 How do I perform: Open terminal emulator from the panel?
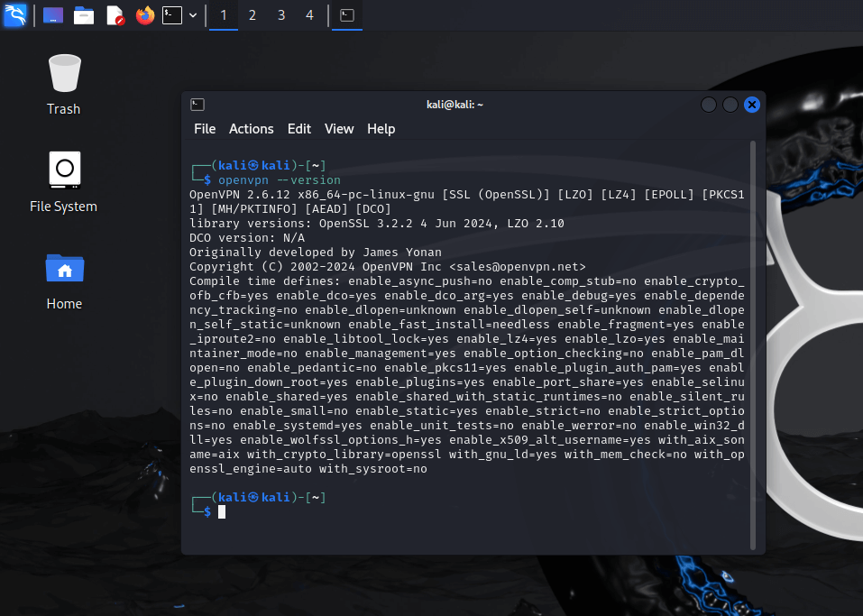[171, 15]
